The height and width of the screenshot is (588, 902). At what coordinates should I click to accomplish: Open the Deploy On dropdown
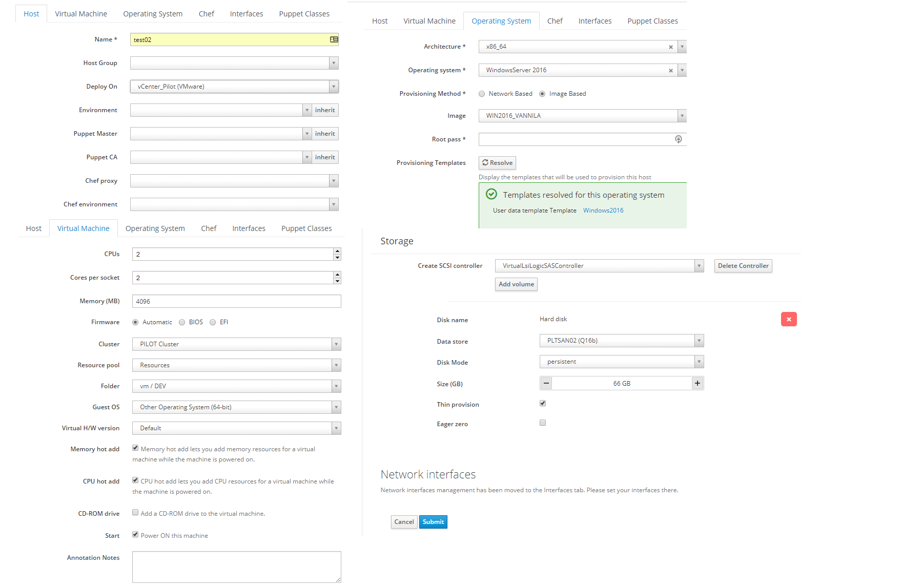(234, 87)
